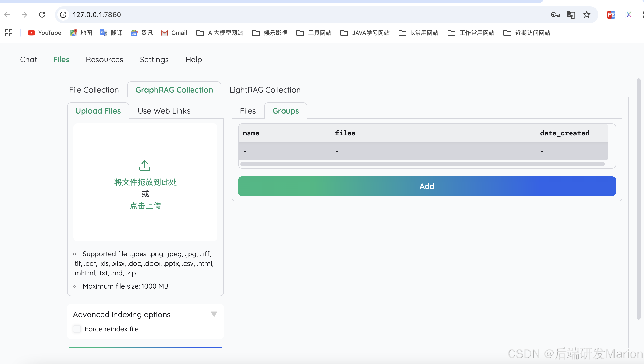The image size is (644, 364).
Task: Select the Files top navigation tab
Action: click(x=61, y=60)
